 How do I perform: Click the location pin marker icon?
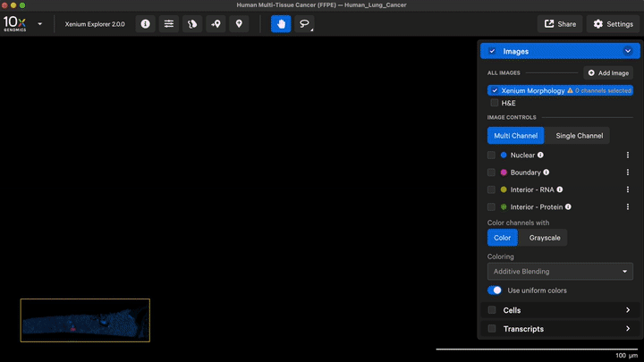tap(238, 24)
